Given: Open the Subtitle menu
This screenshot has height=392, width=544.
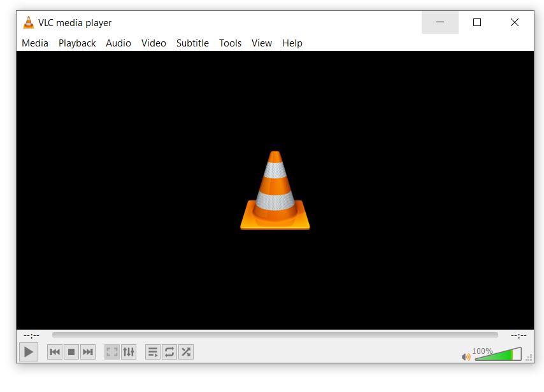Looking at the screenshot, I should [192, 43].
